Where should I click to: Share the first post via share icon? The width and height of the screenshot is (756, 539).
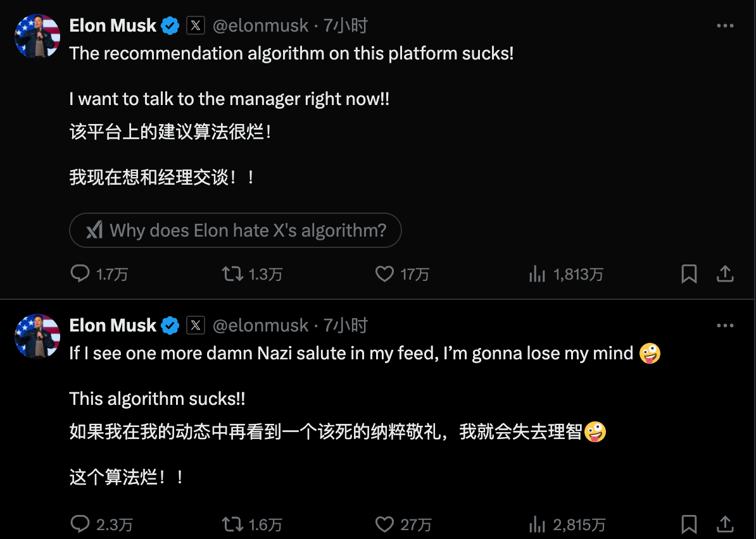coord(725,273)
